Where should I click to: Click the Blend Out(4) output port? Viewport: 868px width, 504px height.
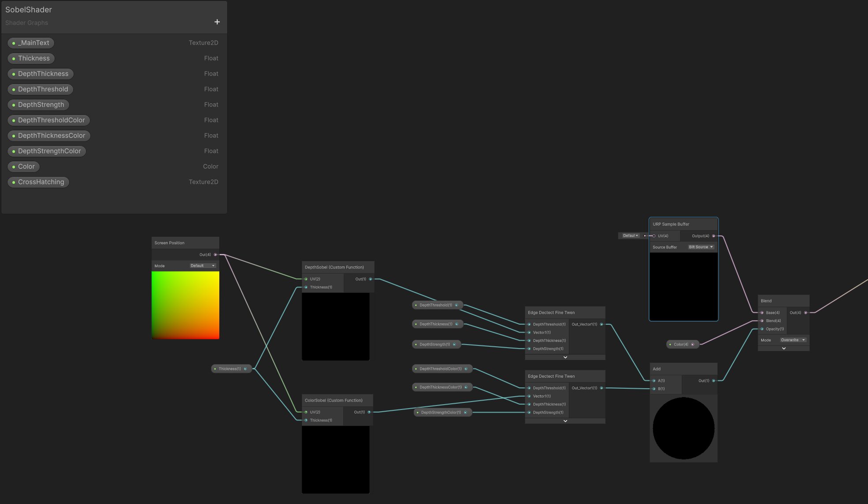point(806,313)
